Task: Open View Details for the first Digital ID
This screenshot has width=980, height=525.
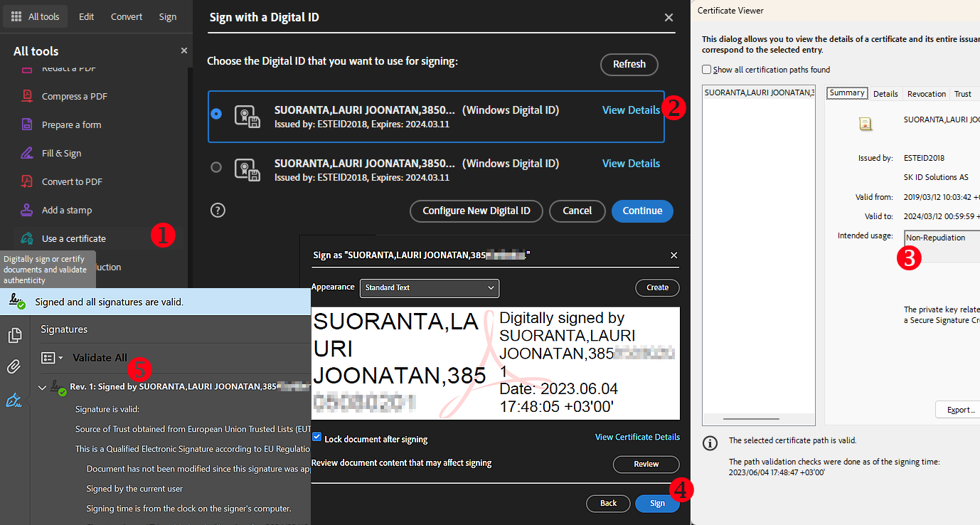Action: (631, 110)
